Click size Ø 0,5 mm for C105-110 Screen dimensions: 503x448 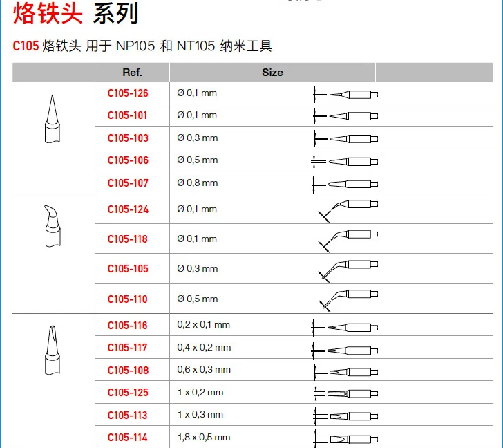click(x=198, y=299)
